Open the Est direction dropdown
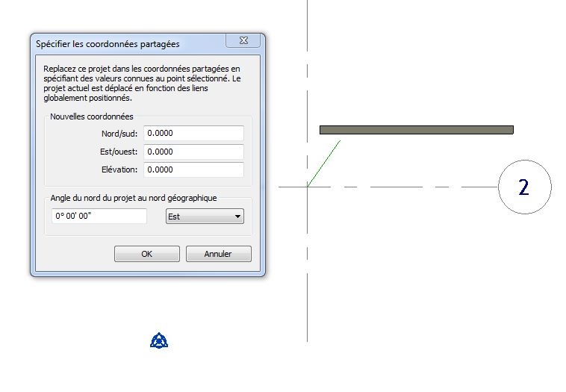 (x=205, y=217)
